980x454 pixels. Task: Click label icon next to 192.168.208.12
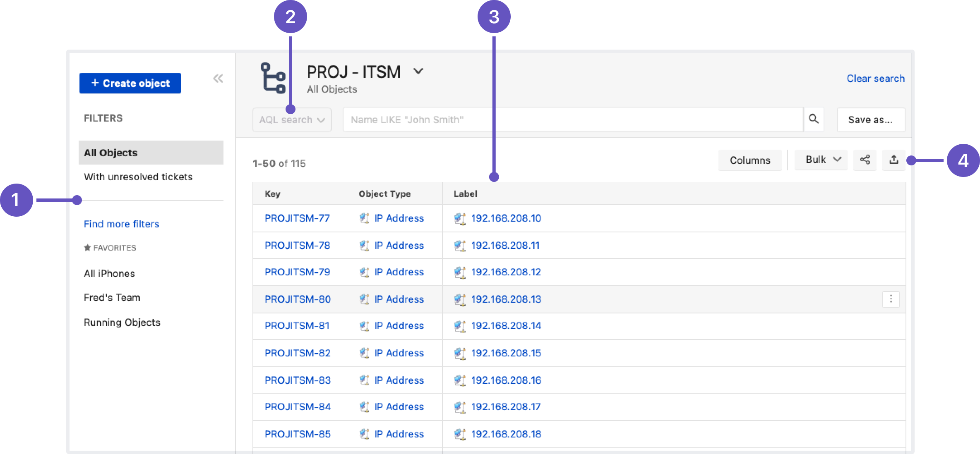point(460,272)
